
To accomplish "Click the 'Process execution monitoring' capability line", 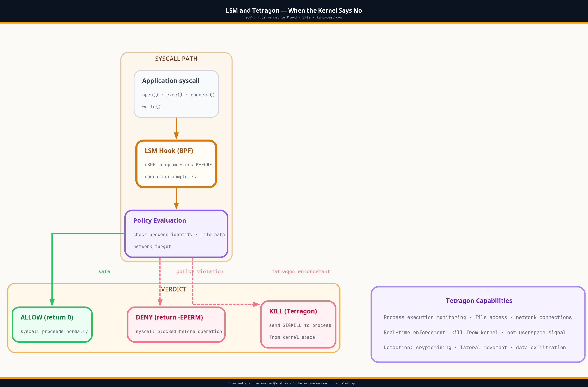I will [x=478, y=318].
